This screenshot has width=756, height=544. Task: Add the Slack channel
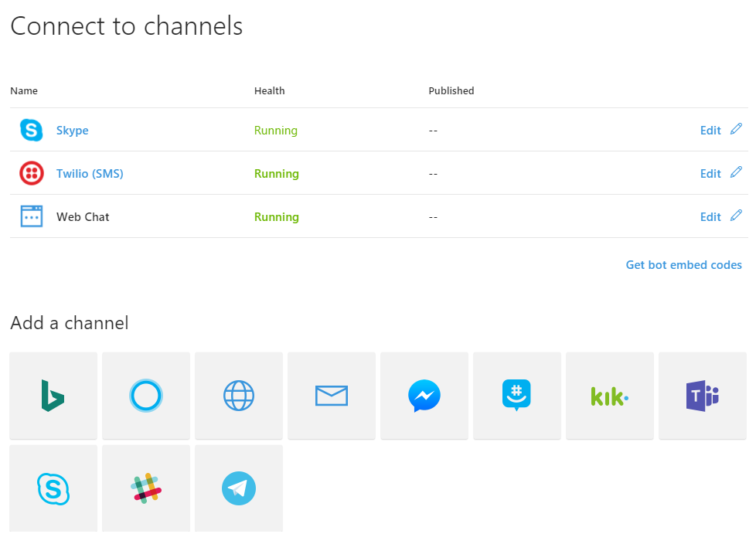145,488
